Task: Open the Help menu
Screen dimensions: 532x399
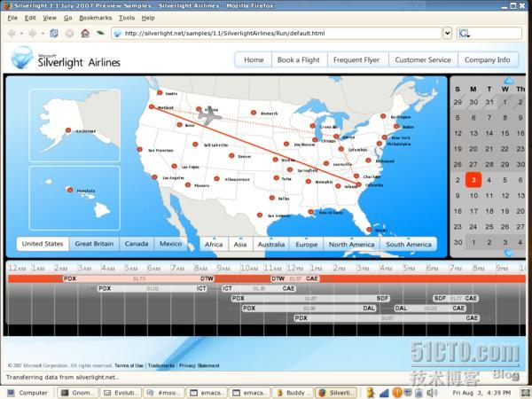Action: pos(148,18)
